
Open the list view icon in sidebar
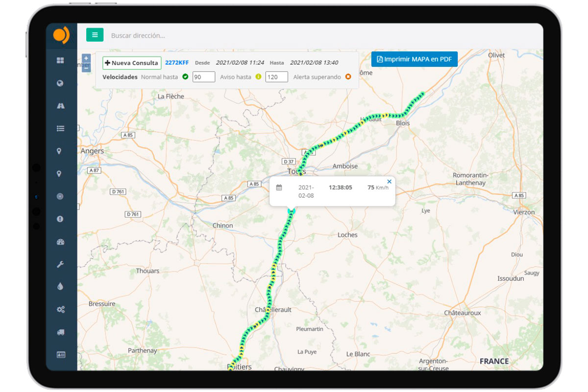point(60,128)
